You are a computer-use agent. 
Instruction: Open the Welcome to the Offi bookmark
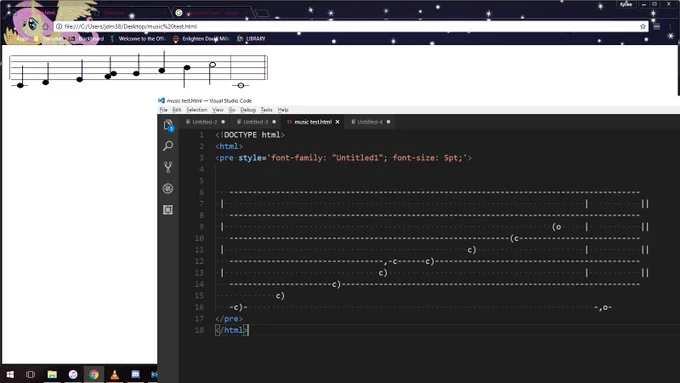pos(137,39)
